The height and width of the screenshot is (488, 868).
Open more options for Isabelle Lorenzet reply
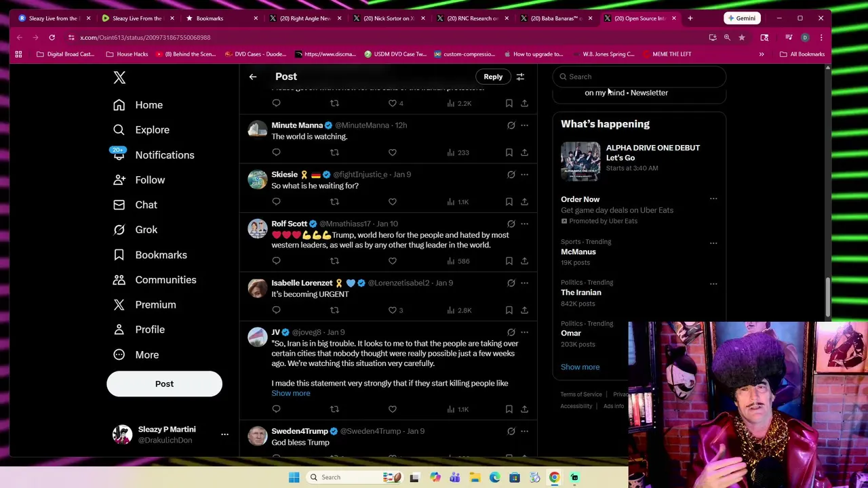pyautogui.click(x=524, y=283)
